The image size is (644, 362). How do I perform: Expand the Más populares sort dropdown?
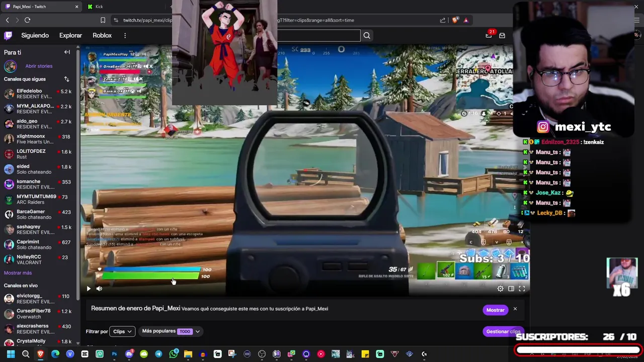tap(171, 331)
